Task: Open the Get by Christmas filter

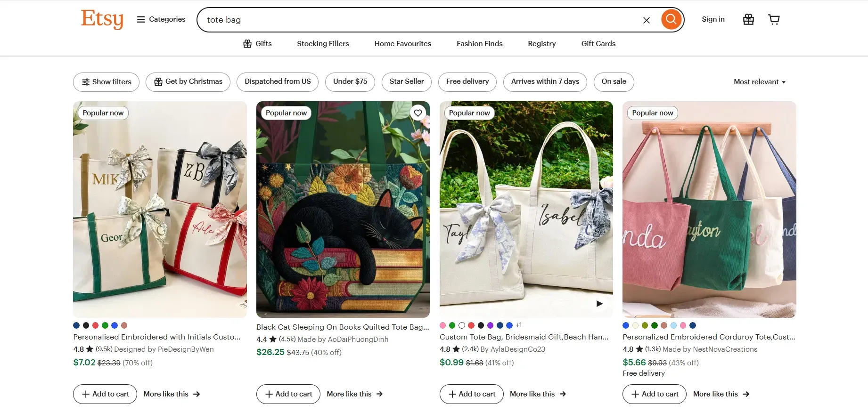Action: coord(188,81)
